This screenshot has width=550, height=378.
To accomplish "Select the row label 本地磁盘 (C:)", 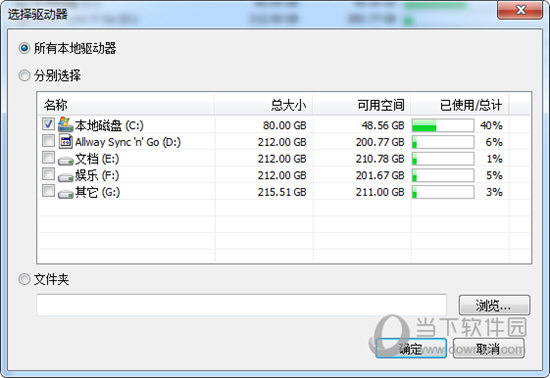I will coord(109,126).
